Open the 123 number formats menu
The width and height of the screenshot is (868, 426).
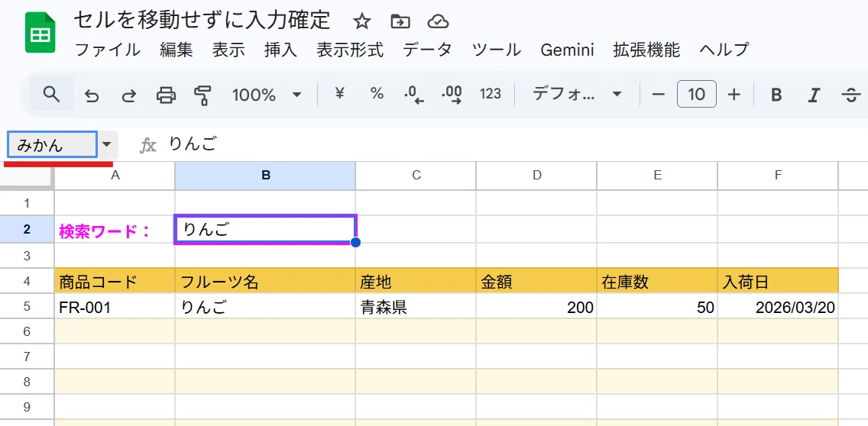click(x=491, y=95)
